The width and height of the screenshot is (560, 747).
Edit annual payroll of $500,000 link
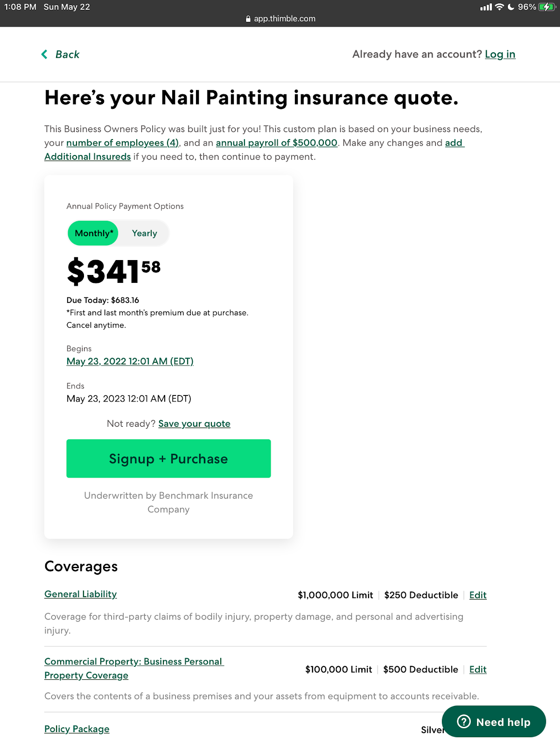(276, 143)
